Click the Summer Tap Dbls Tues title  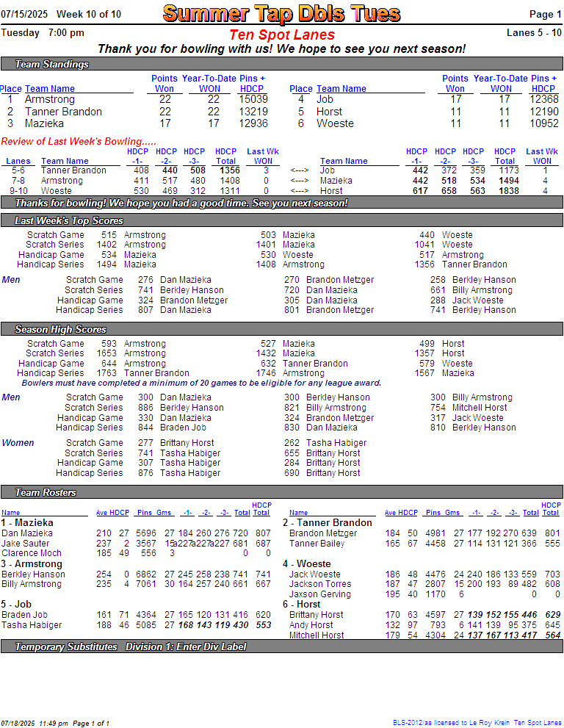281,14
